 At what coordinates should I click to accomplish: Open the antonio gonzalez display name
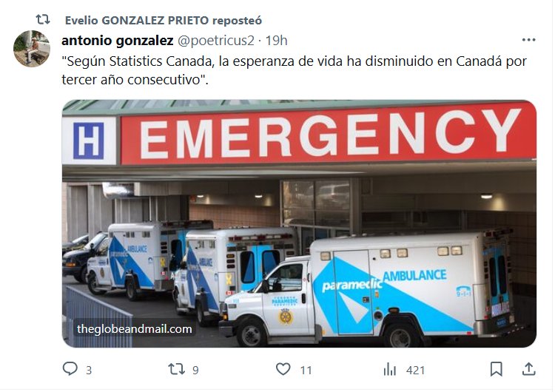118,41
